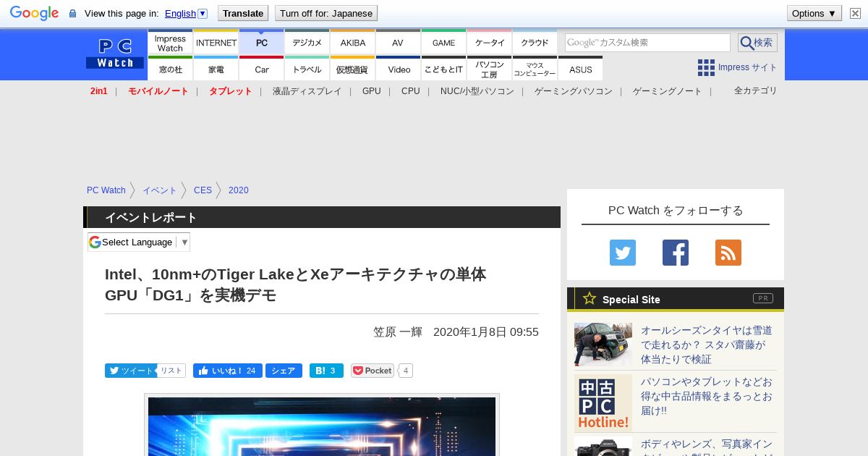Open the Facebook follow icon
This screenshot has width=868, height=456.
click(676, 253)
